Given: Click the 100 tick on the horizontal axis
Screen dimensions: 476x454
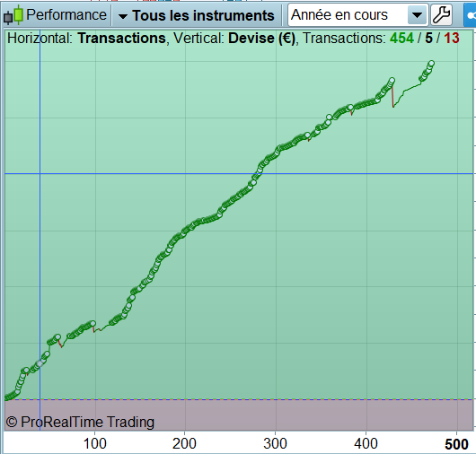Looking at the screenshot, I should 94,444.
